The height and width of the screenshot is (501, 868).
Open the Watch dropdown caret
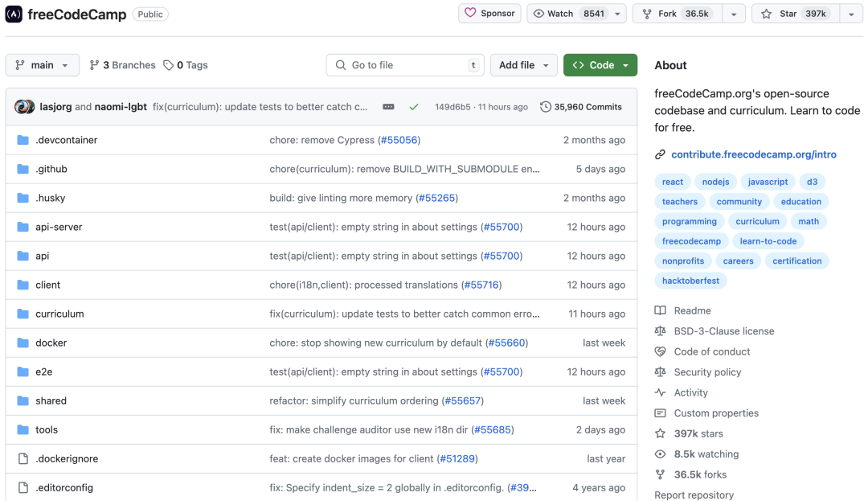617,13
